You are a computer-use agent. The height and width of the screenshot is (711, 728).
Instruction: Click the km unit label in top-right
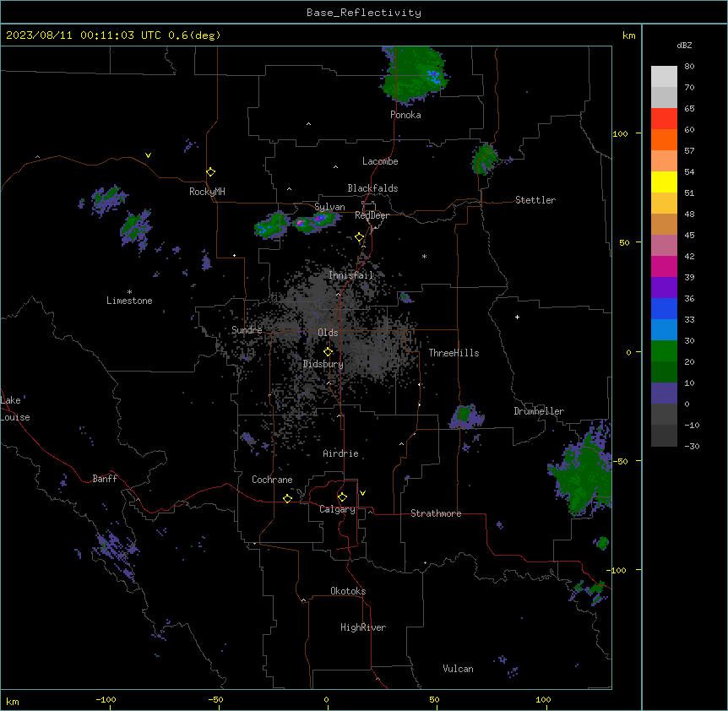628,35
